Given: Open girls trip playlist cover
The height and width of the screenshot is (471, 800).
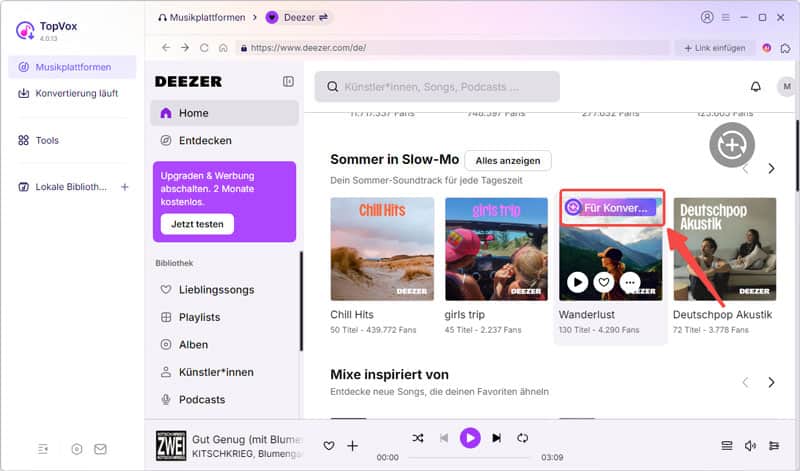Looking at the screenshot, I should tap(496, 249).
